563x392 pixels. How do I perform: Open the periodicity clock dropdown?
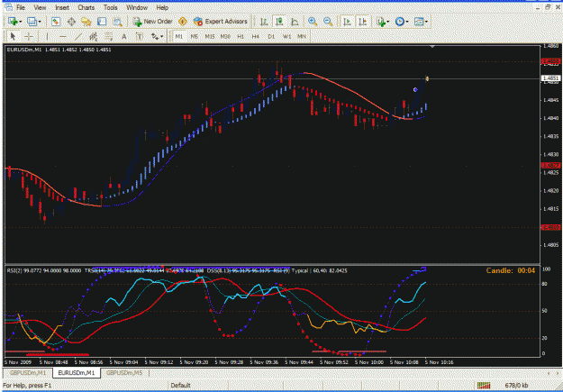coord(402,22)
